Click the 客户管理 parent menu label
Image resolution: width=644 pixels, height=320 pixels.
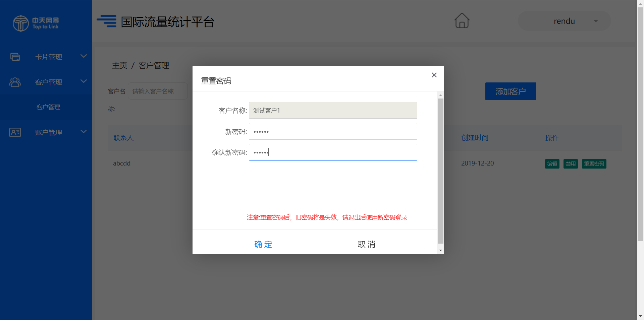[49, 82]
